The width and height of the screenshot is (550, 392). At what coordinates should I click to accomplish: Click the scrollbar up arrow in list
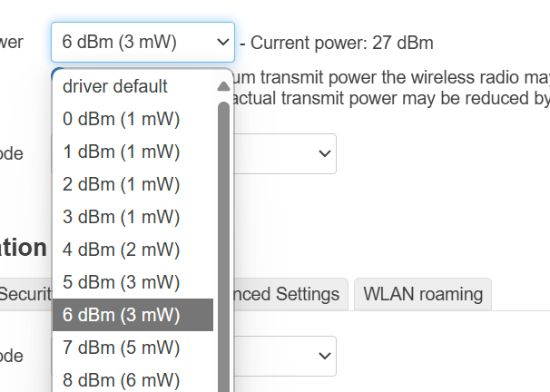(x=223, y=86)
